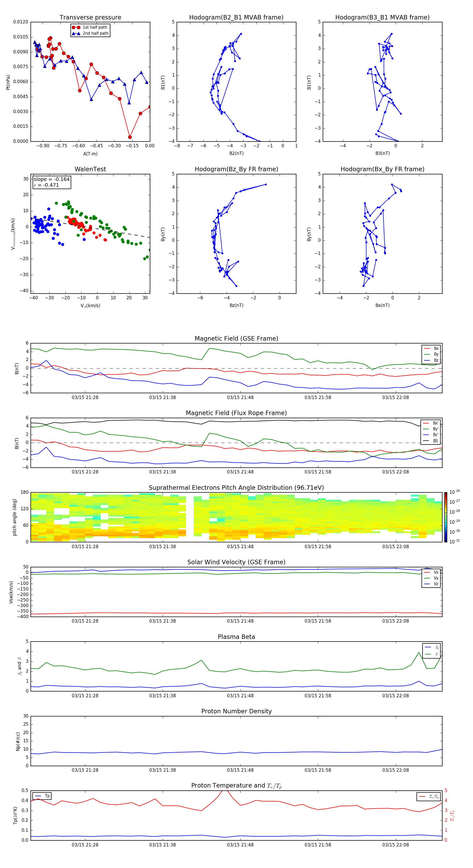The width and height of the screenshot is (473, 868).
Task: Click the "Magnetic Field (Flux Rope Frame)" title
Action: [236, 413]
